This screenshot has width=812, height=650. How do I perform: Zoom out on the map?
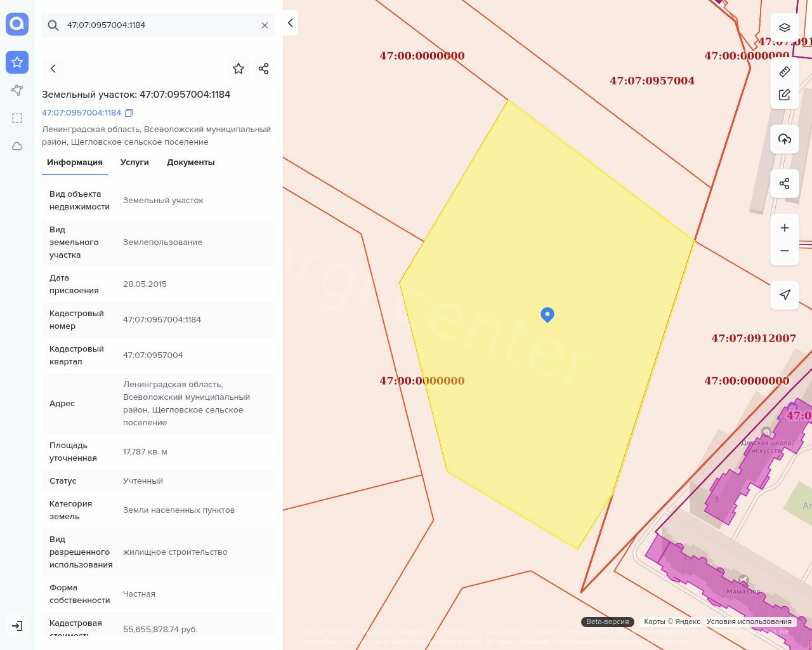(784, 251)
